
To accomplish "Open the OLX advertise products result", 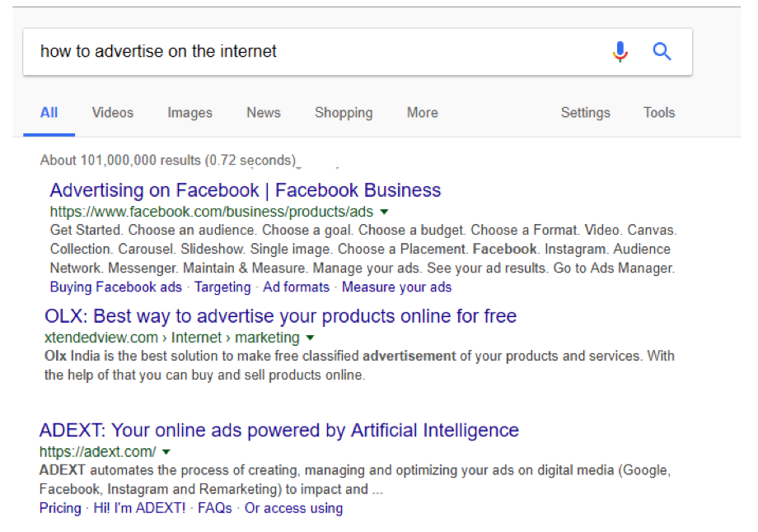I will [281, 316].
